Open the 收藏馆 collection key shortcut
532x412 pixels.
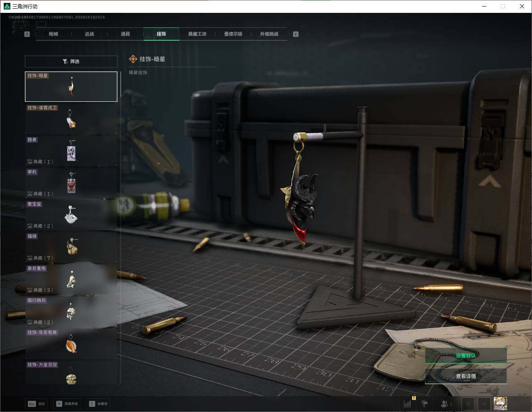click(x=99, y=404)
